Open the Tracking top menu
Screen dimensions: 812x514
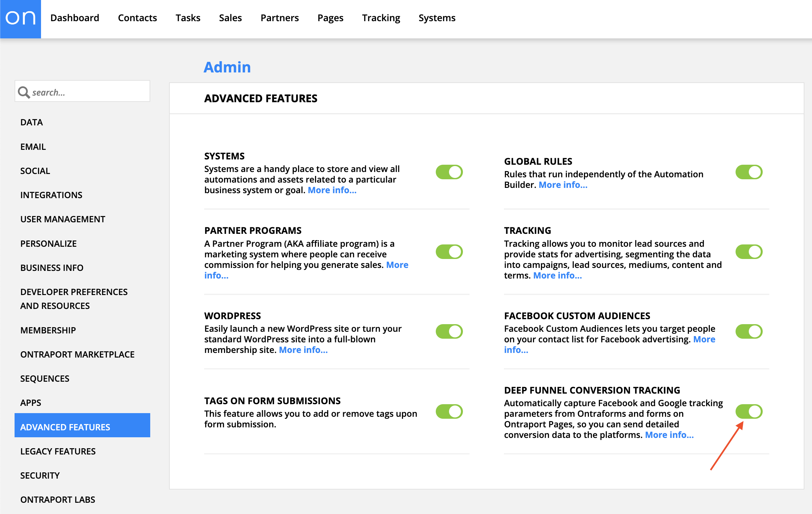[x=381, y=18]
